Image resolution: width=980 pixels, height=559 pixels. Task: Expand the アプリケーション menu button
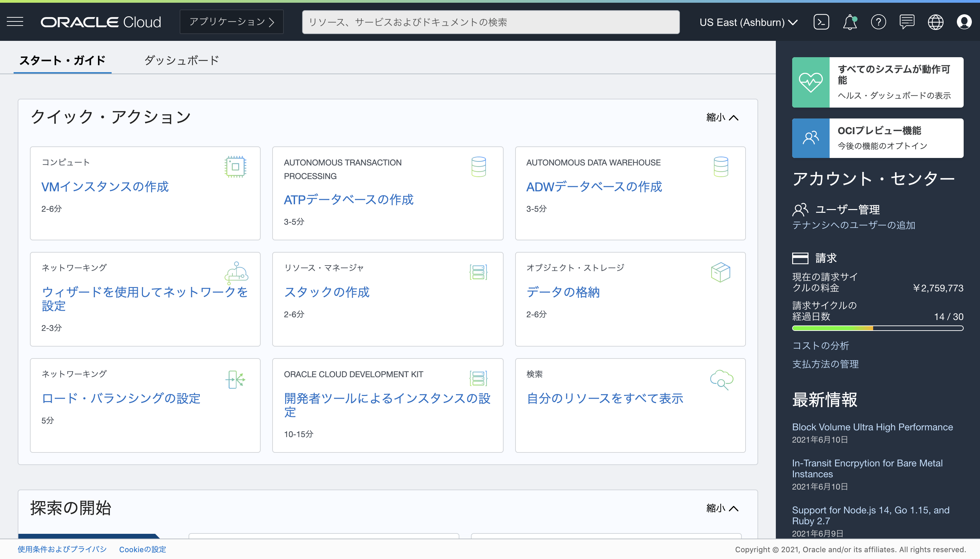[x=231, y=22]
